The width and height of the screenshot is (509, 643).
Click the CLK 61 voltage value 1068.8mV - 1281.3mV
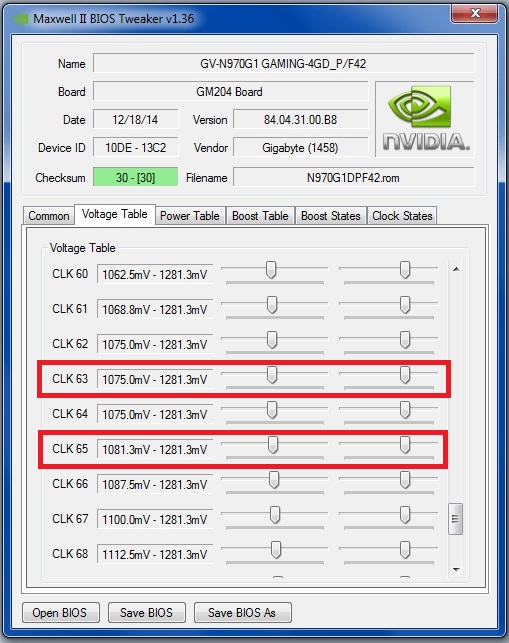pyautogui.click(x=155, y=309)
